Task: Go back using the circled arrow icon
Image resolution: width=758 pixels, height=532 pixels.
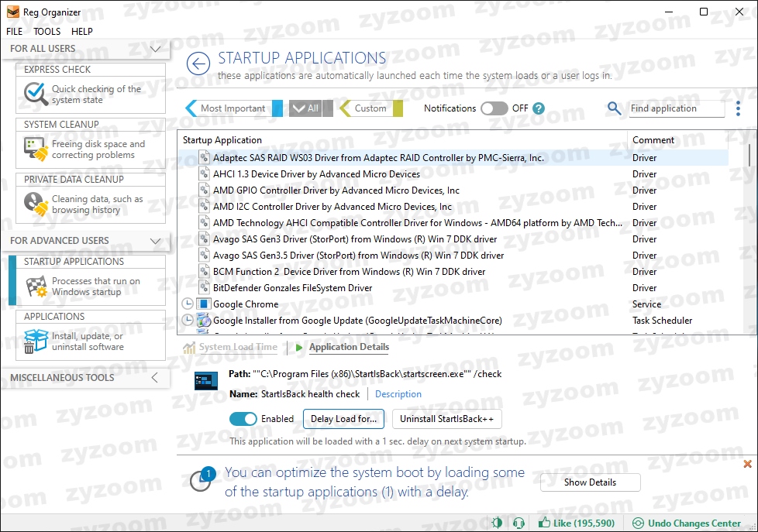Action: [198, 63]
